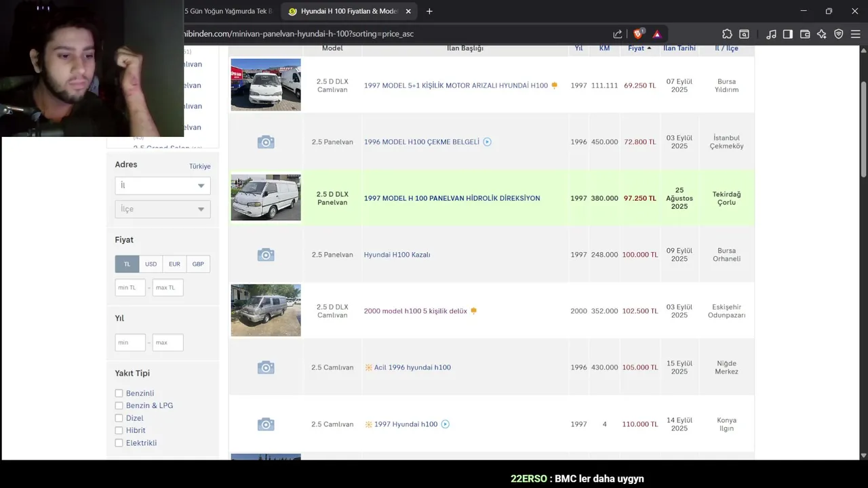Open the Brave playlist music note icon
This screenshot has width=868, height=488.
pos(771,34)
